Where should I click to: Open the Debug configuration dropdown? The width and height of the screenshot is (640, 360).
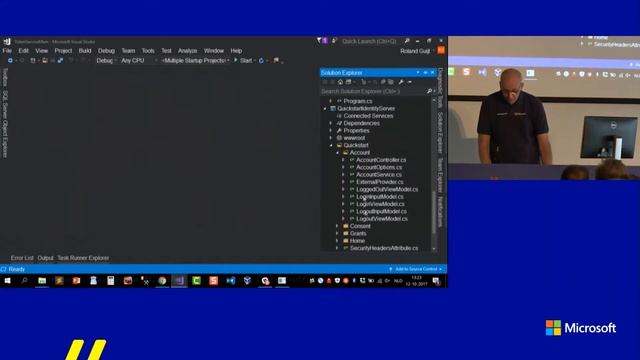(x=106, y=60)
